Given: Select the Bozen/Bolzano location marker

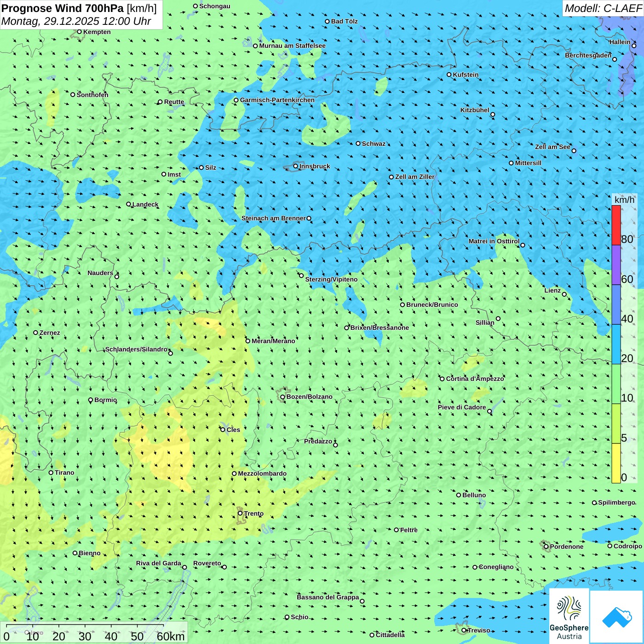Looking at the screenshot, I should [x=283, y=397].
